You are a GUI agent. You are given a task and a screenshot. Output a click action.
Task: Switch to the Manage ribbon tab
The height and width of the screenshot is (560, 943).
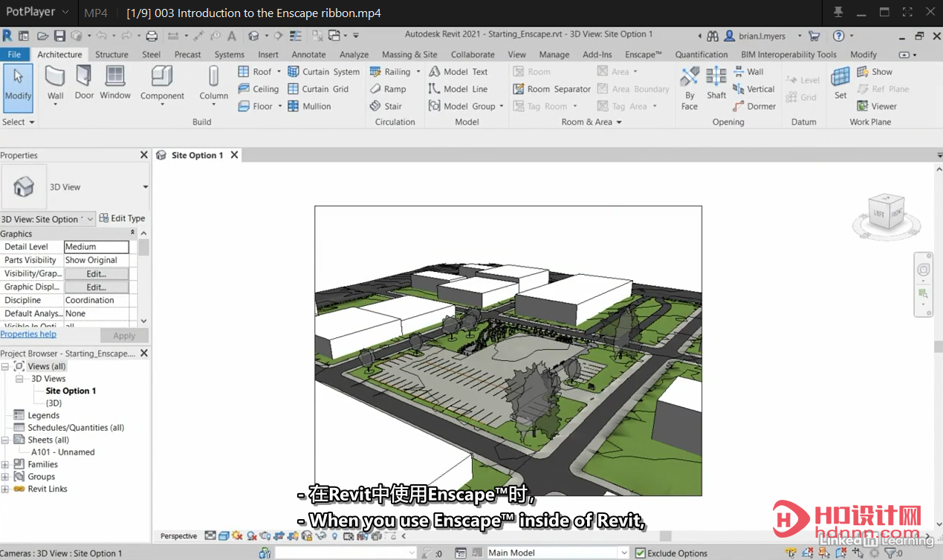tap(554, 54)
